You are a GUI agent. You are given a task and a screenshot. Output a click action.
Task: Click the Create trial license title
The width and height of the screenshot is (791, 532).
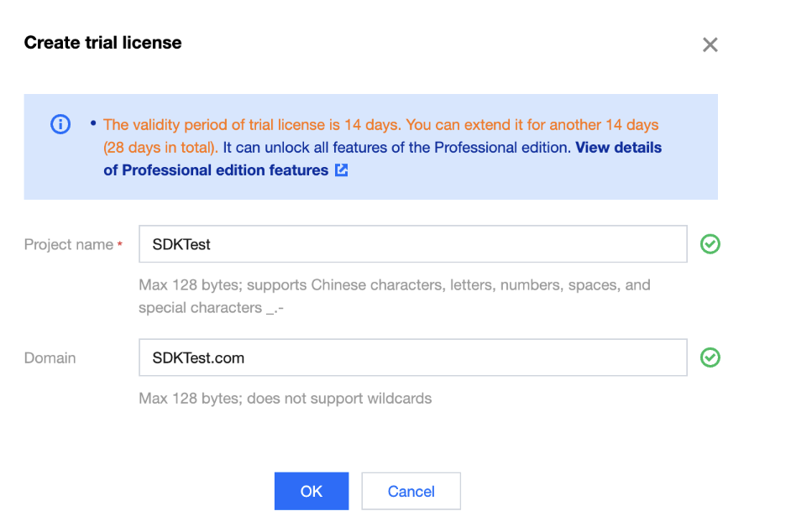102,43
